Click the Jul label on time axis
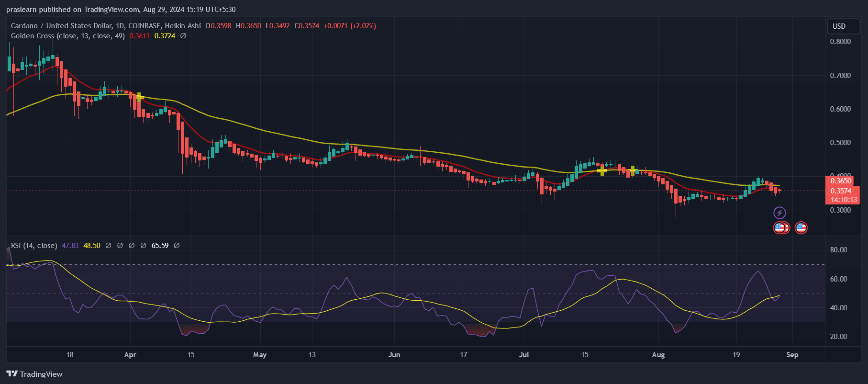Viewport: 868px width, 384px height. [x=524, y=355]
